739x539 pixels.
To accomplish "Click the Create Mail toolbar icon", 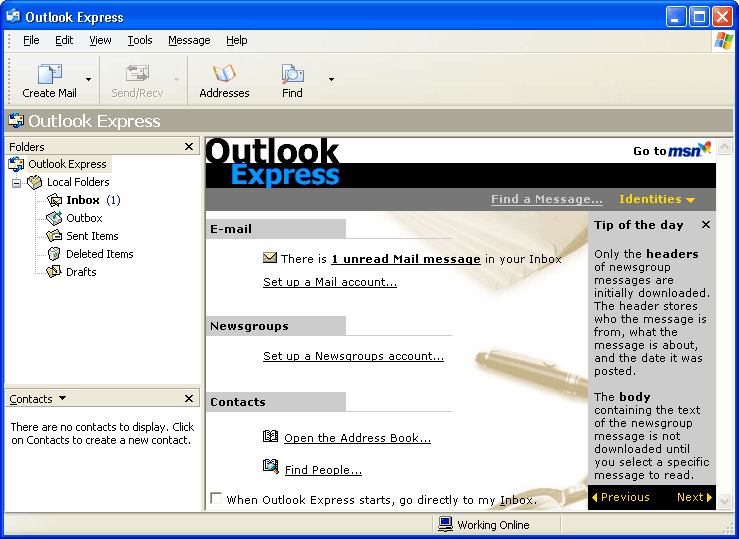I will click(49, 74).
